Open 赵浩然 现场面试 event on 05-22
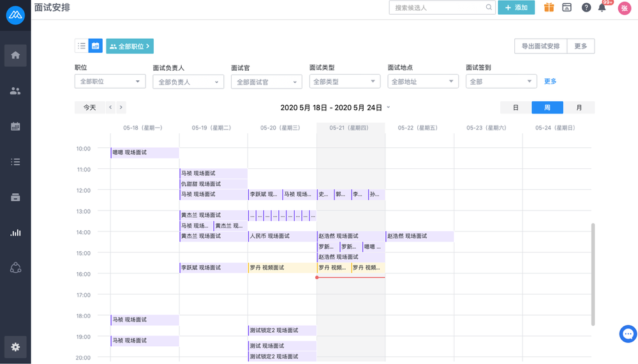The width and height of the screenshot is (638, 364). (x=420, y=237)
